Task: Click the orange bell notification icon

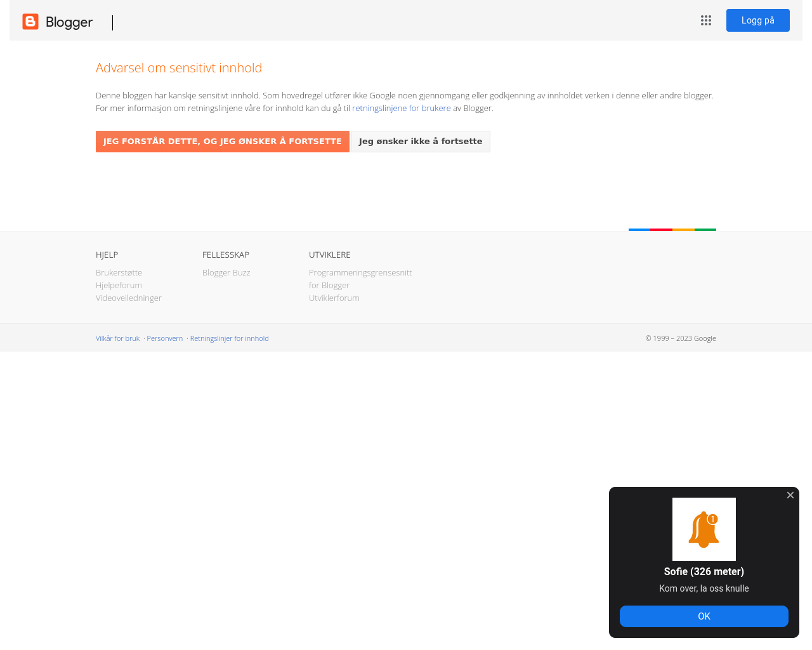Action: point(704,529)
